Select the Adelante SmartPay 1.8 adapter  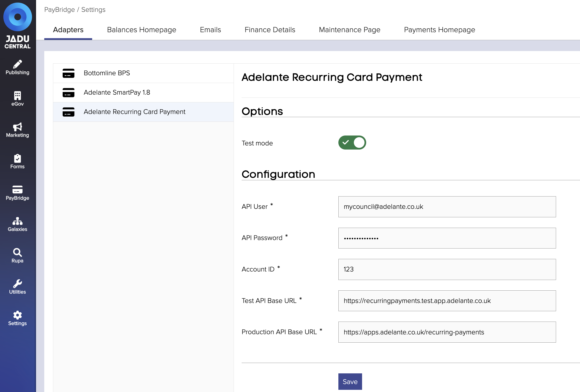[143, 92]
